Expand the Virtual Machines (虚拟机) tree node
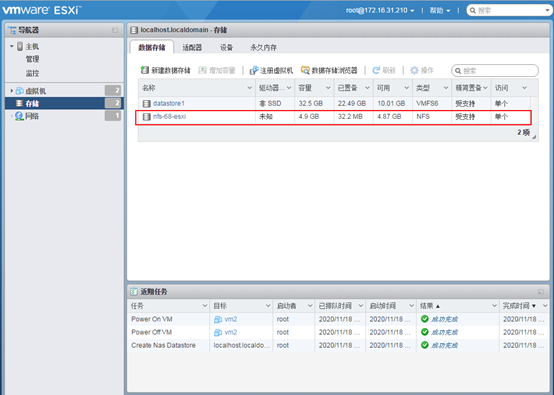Image resolution: width=554 pixels, height=395 pixels. (x=12, y=91)
